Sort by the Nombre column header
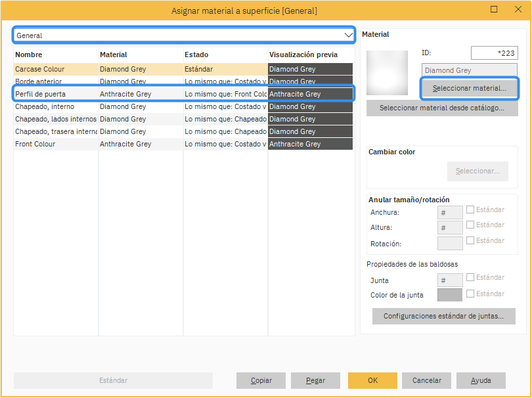 (56, 55)
